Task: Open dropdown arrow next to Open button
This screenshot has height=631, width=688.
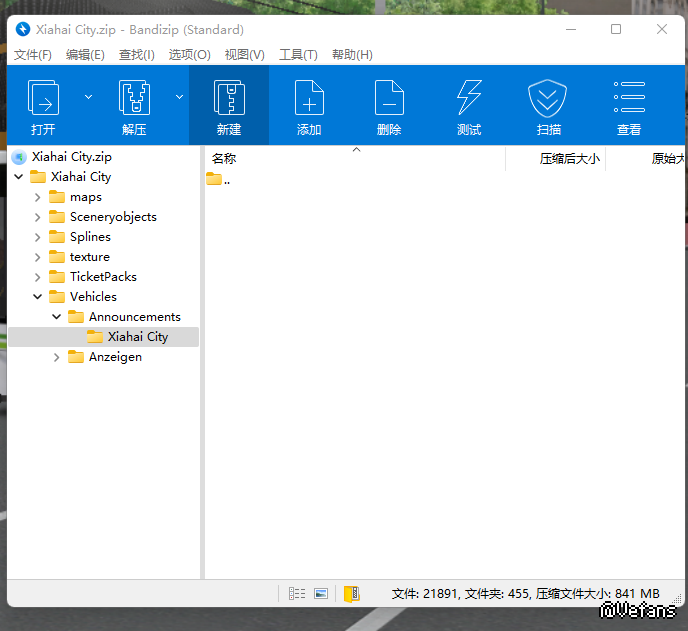Action: (88, 97)
